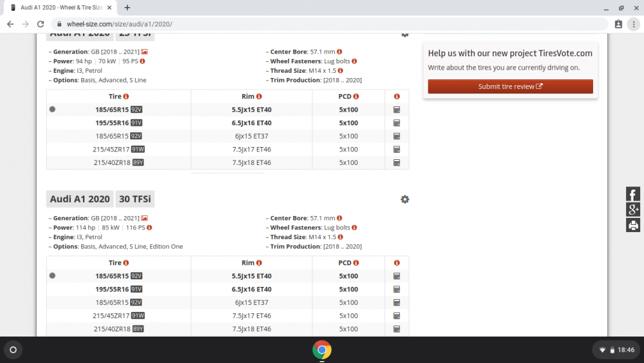This screenshot has width=644, height=363.
Task: Click stock tire marker for 30 TFSi 185/65R15
Action: point(52,275)
